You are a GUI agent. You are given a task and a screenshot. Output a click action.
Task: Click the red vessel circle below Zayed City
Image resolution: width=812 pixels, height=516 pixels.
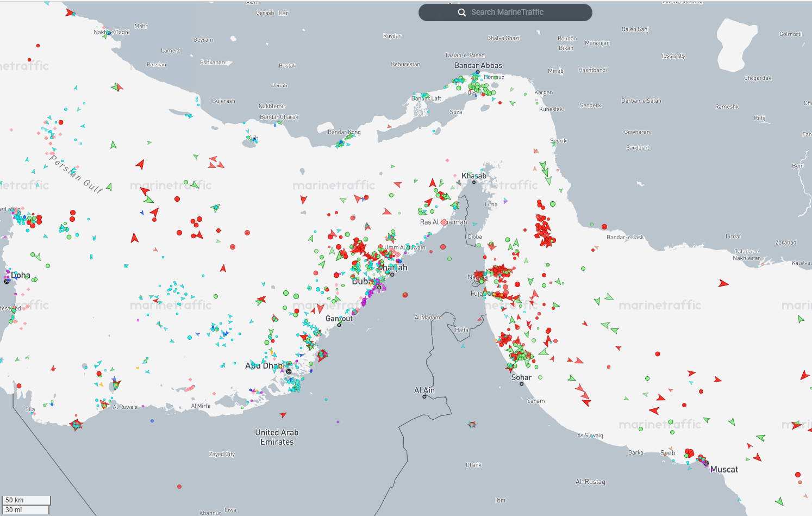[179, 487]
